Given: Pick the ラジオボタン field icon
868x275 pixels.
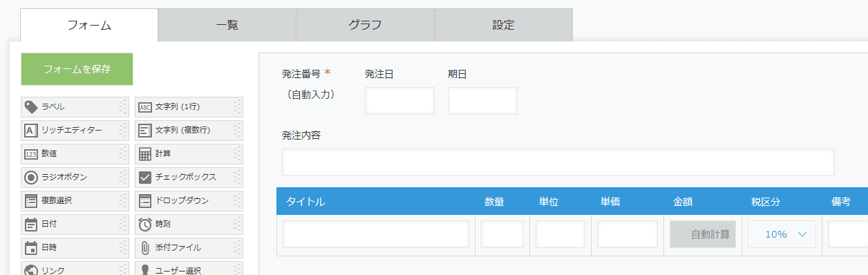Looking at the screenshot, I should [31, 178].
